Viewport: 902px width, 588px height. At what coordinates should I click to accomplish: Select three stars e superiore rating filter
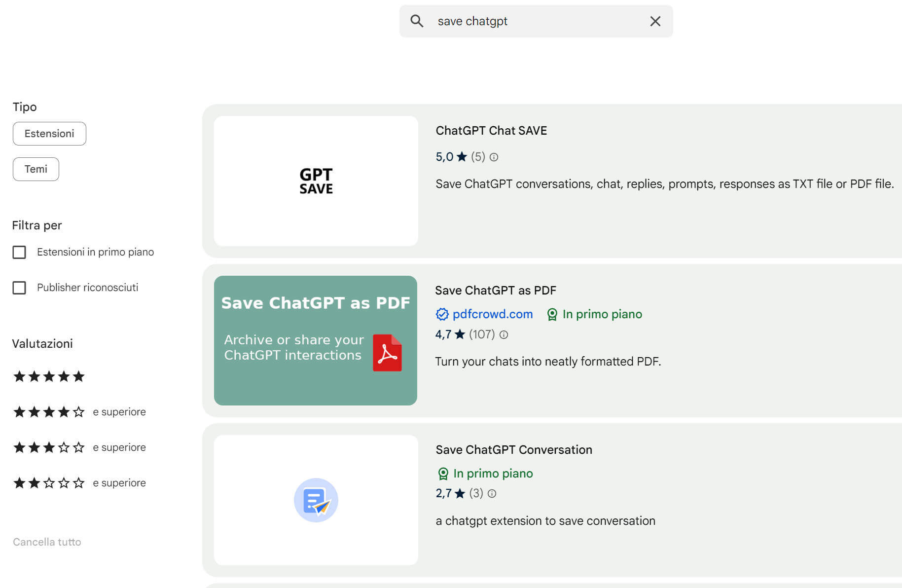tap(49, 448)
